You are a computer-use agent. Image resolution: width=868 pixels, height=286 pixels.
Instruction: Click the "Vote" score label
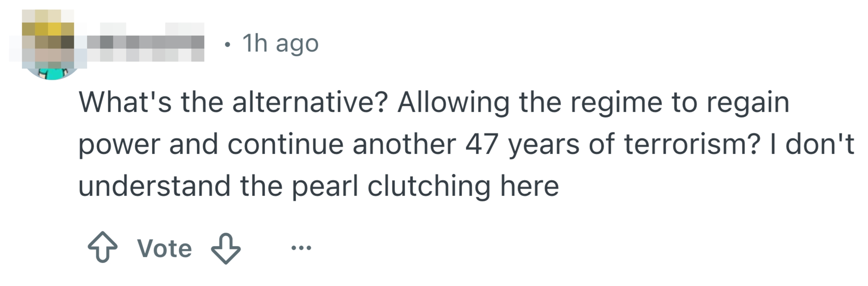point(164,249)
